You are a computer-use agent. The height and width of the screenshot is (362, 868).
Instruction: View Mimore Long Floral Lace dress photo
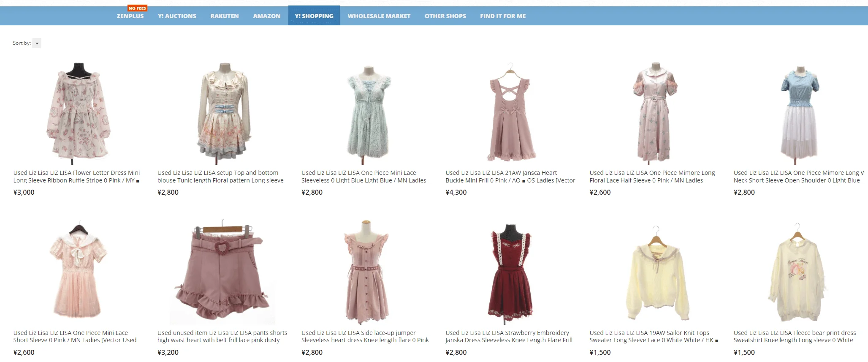pos(654,112)
